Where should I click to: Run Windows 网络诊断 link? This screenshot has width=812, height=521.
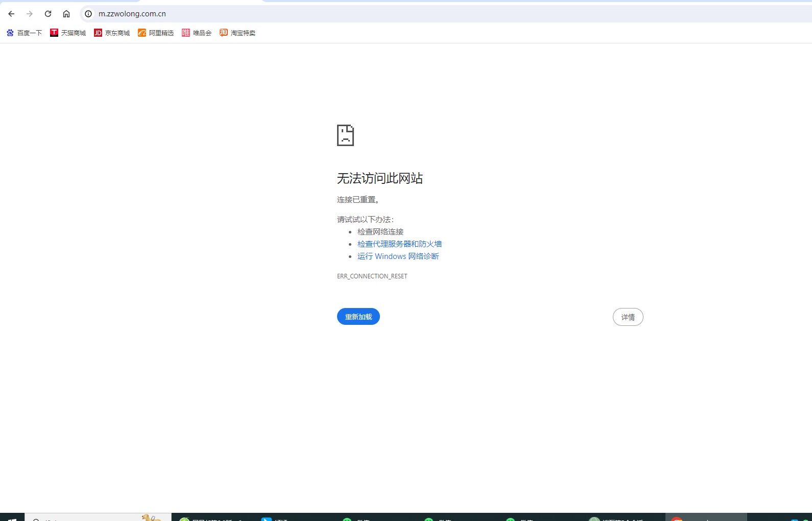(398, 256)
